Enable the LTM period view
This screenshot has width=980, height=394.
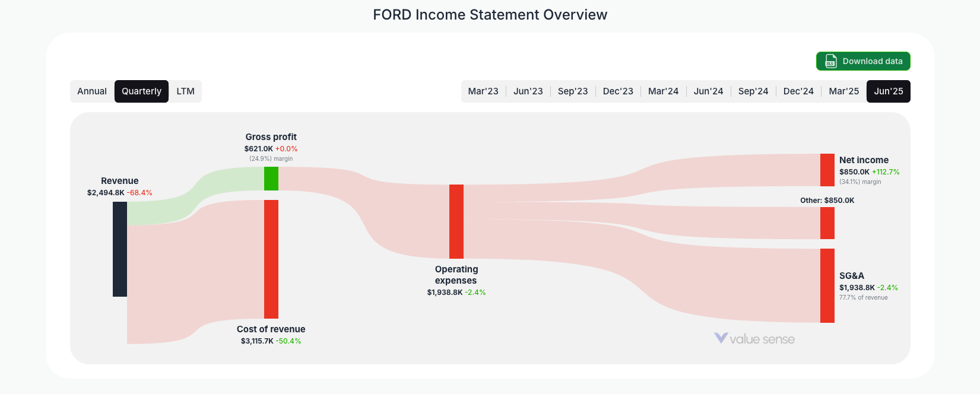tap(185, 91)
